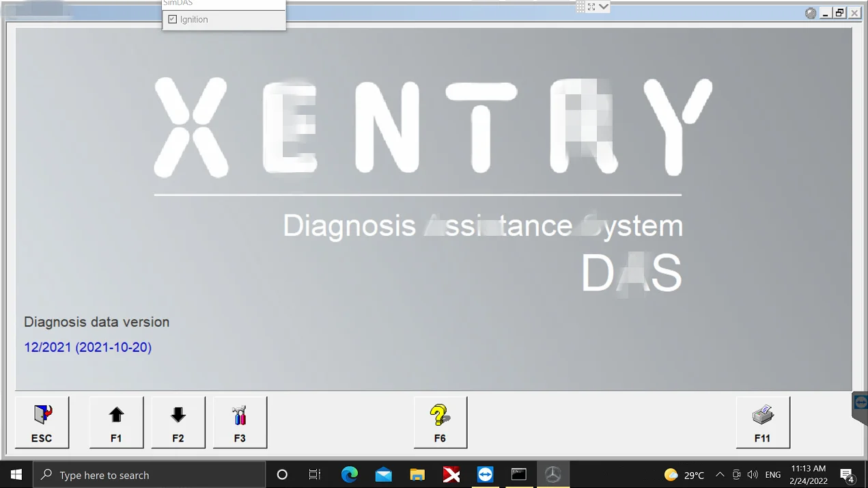Open the Windows Start menu
This screenshot has height=488, width=868.
tap(16, 474)
